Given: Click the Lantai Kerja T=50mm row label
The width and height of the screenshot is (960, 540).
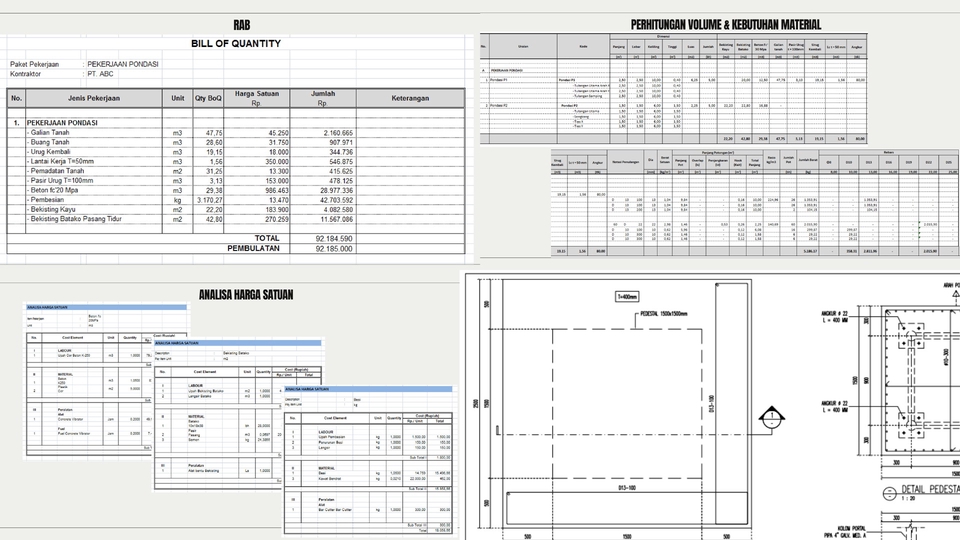Looking at the screenshot, I should pyautogui.click(x=61, y=162).
